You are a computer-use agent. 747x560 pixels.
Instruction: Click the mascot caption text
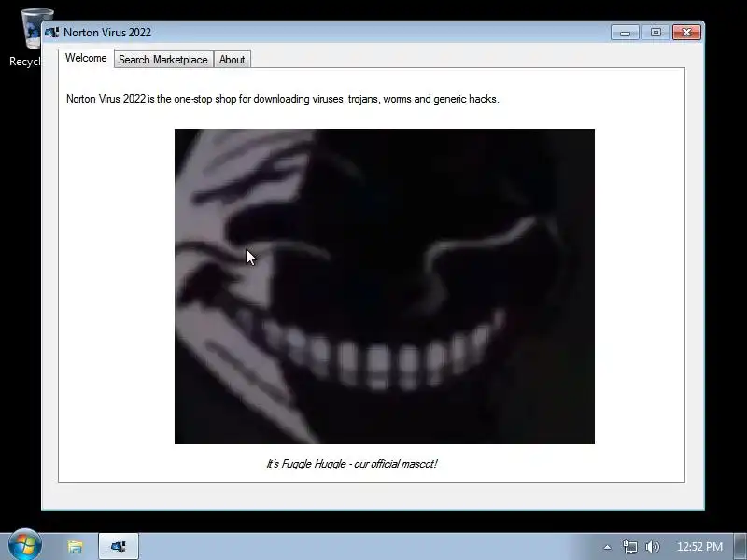352,464
